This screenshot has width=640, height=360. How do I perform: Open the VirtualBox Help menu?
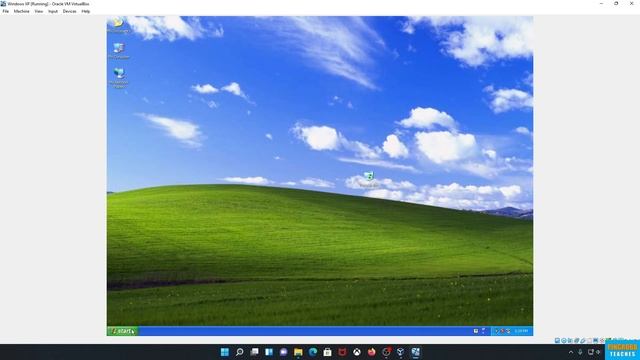(x=86, y=11)
